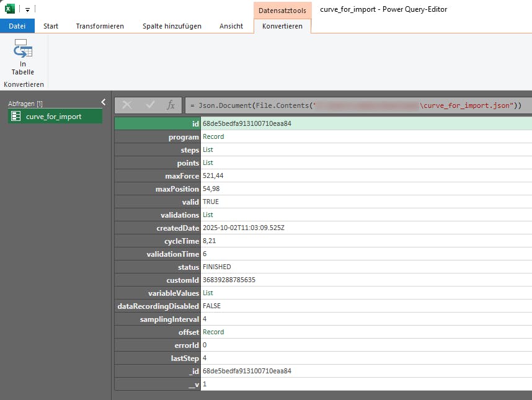Open the Spalte hinzufügen tab
532x400 pixels.
coord(172,26)
